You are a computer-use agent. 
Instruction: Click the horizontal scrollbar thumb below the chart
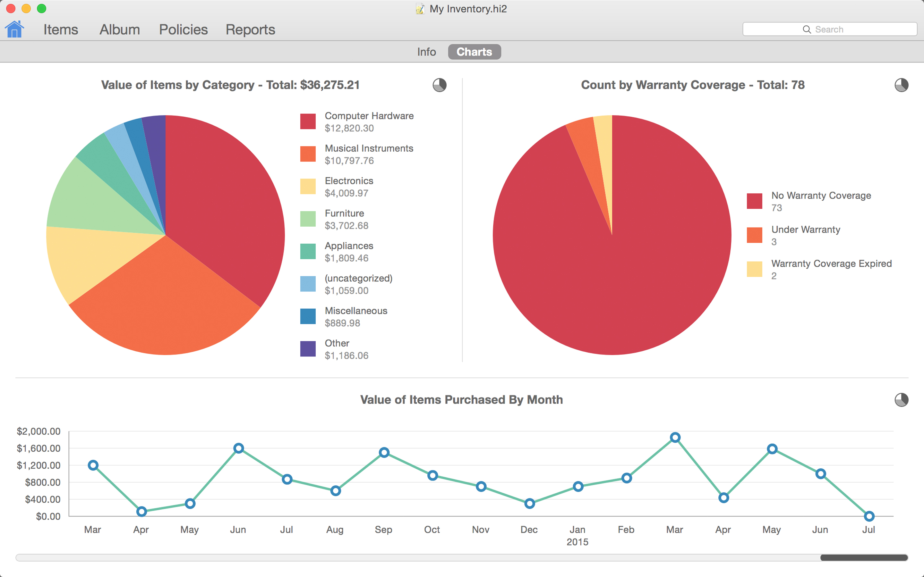[864, 557]
